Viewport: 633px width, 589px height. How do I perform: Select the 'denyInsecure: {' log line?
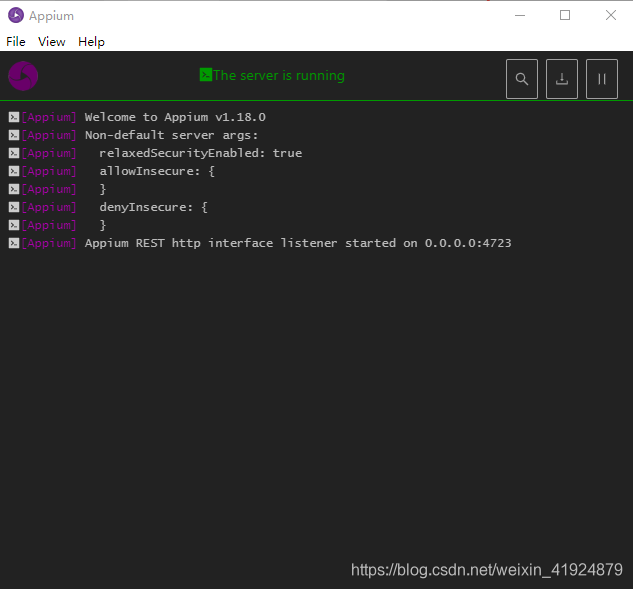[153, 207]
